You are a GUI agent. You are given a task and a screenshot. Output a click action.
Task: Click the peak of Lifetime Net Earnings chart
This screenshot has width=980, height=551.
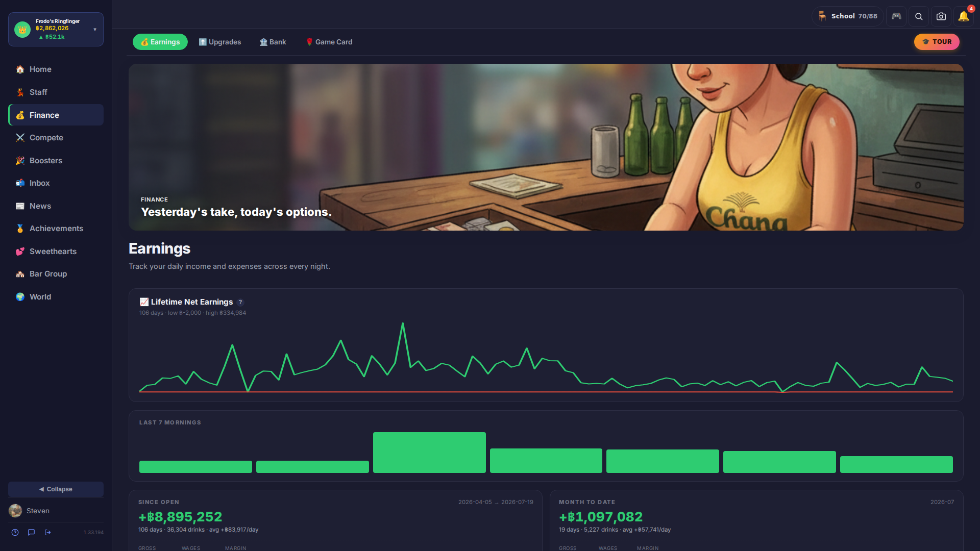[x=403, y=323]
